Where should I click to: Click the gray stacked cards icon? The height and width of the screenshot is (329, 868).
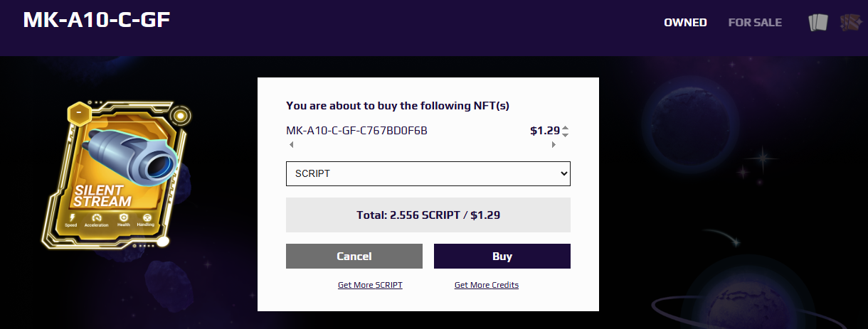[818, 23]
